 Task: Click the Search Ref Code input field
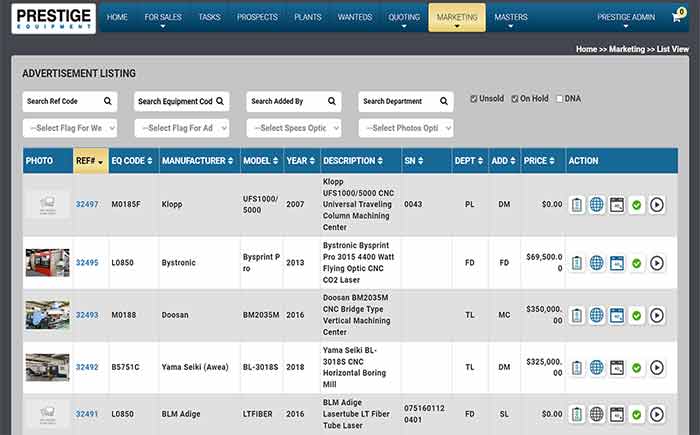70,101
